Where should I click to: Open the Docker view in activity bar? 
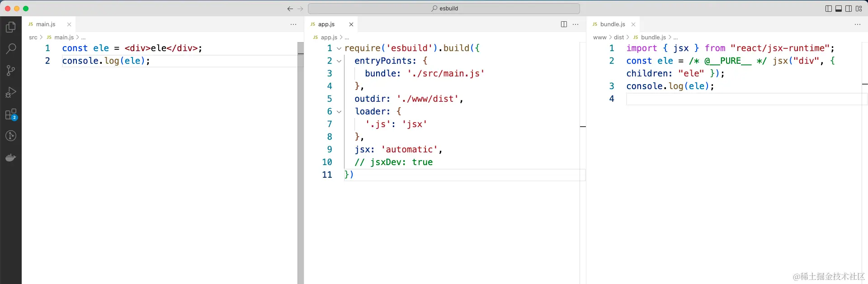(x=11, y=157)
